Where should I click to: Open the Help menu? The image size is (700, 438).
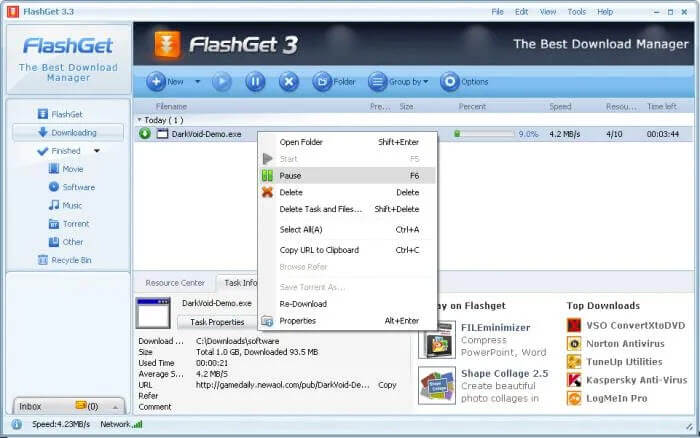click(x=605, y=12)
